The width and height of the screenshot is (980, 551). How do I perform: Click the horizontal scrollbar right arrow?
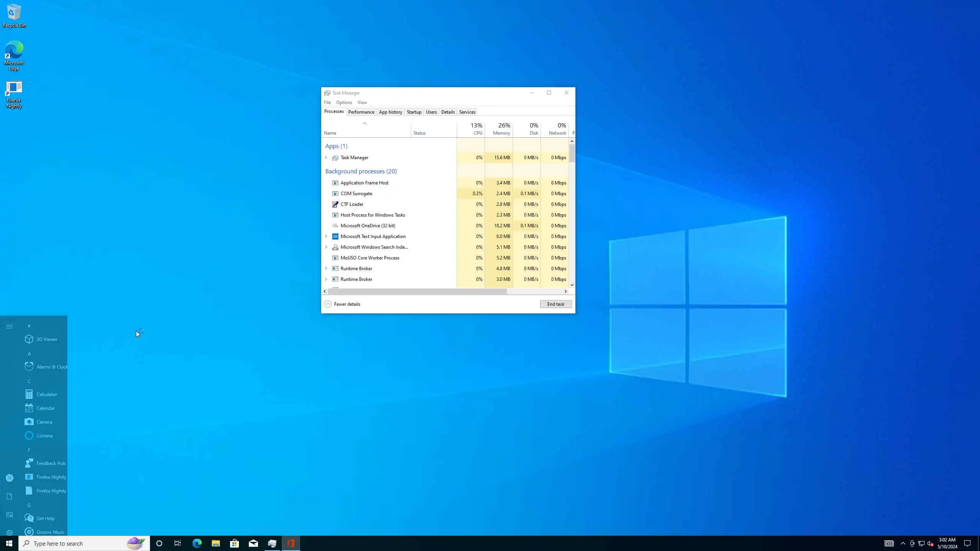(565, 291)
